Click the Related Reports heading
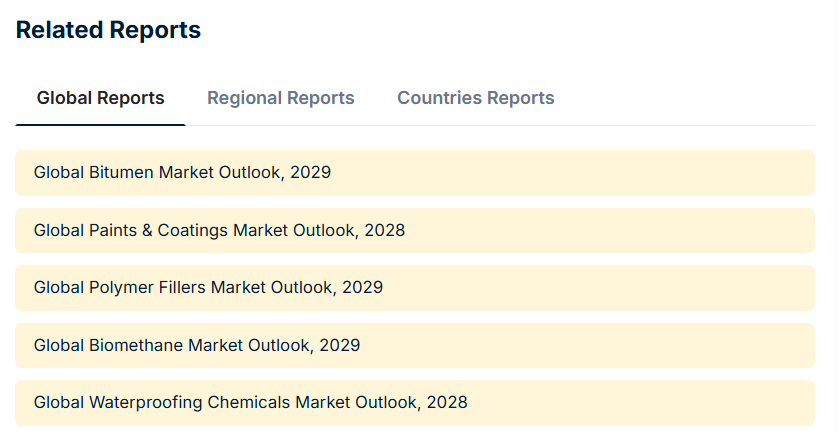Screen dimensions: 838x433 (x=108, y=30)
